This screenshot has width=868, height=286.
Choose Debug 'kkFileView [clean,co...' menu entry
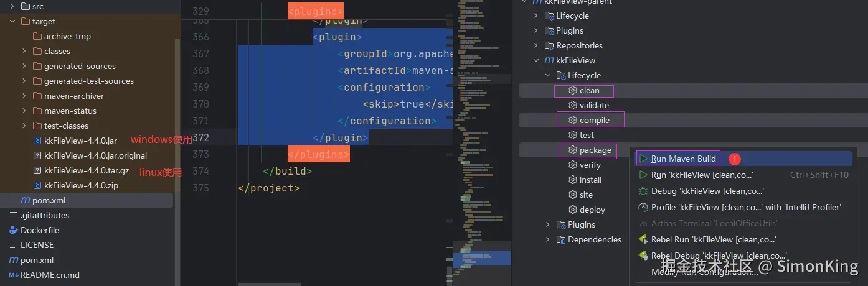tap(743, 191)
